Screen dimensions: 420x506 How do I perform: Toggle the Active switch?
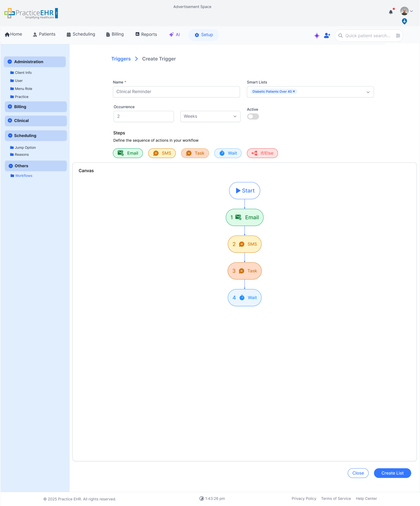click(x=253, y=117)
